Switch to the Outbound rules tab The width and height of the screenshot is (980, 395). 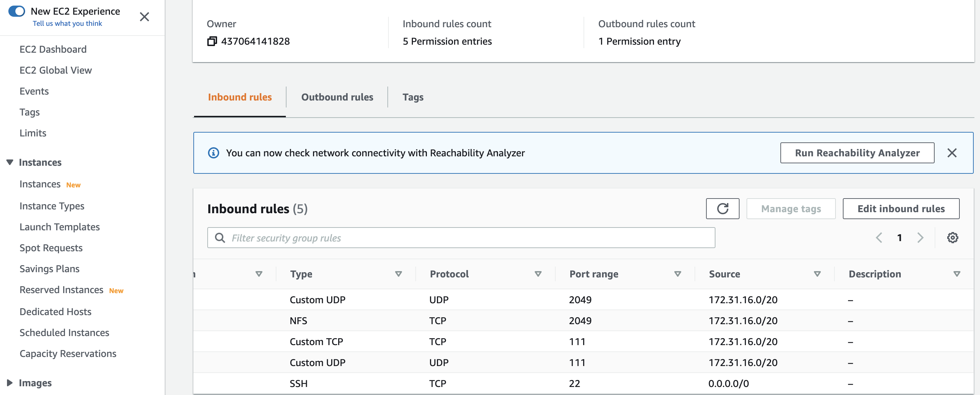tap(337, 97)
